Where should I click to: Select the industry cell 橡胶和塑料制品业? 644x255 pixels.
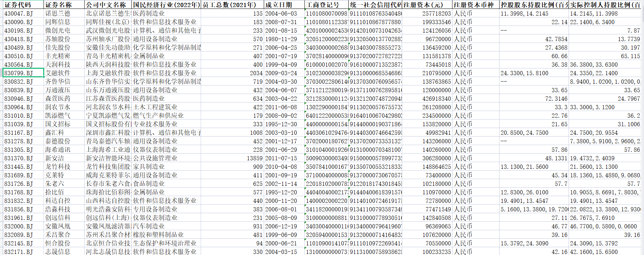tap(166, 235)
